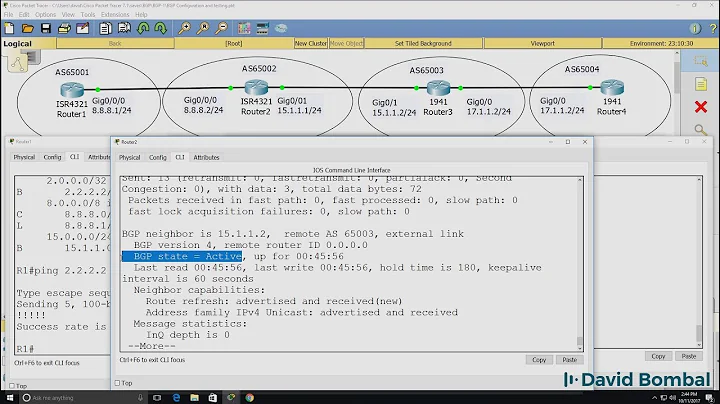Open the File menu
The image size is (720, 404).
click(9, 15)
